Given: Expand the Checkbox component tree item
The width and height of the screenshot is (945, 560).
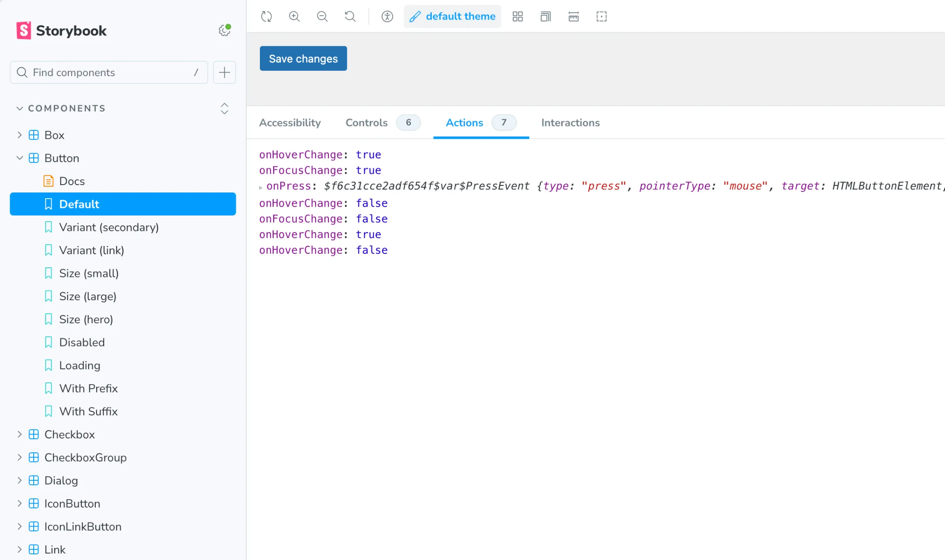Looking at the screenshot, I should coord(20,434).
